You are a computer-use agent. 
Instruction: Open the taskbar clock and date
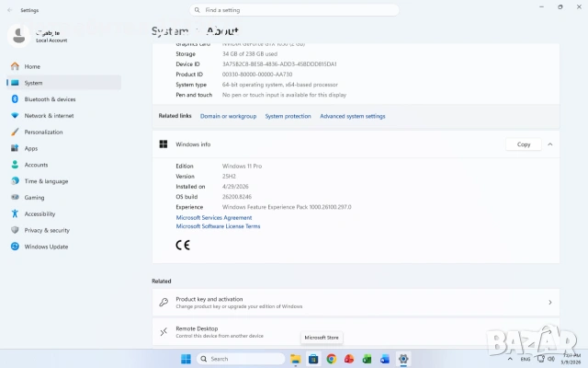[571, 359]
